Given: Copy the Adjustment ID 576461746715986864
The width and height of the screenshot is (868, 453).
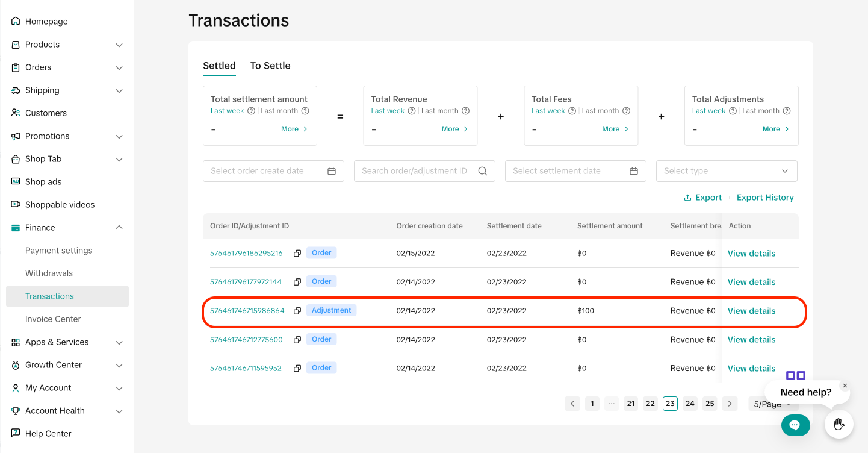Looking at the screenshot, I should [x=297, y=311].
